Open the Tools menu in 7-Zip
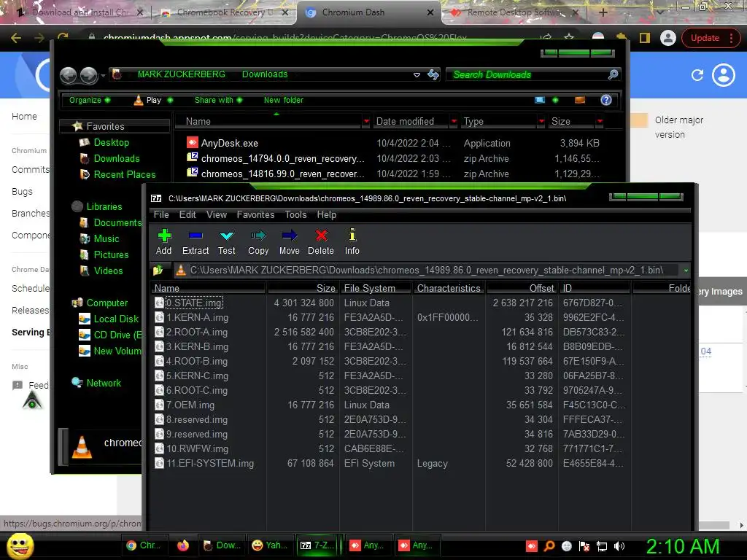747x560 pixels. [x=296, y=215]
